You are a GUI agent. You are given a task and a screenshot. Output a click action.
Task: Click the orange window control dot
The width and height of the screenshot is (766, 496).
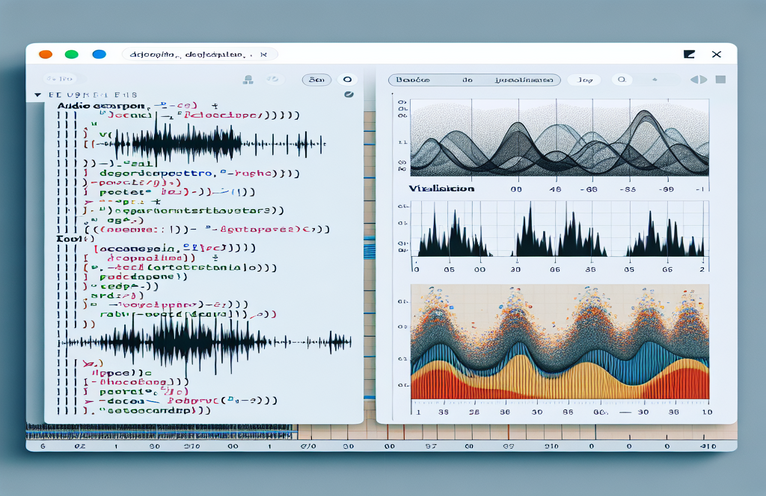click(44, 54)
